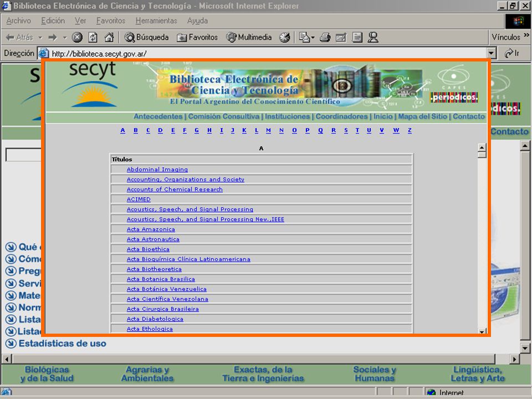
Task: Open Exactas, de la Tierra e Ingenierías
Action: (263, 374)
